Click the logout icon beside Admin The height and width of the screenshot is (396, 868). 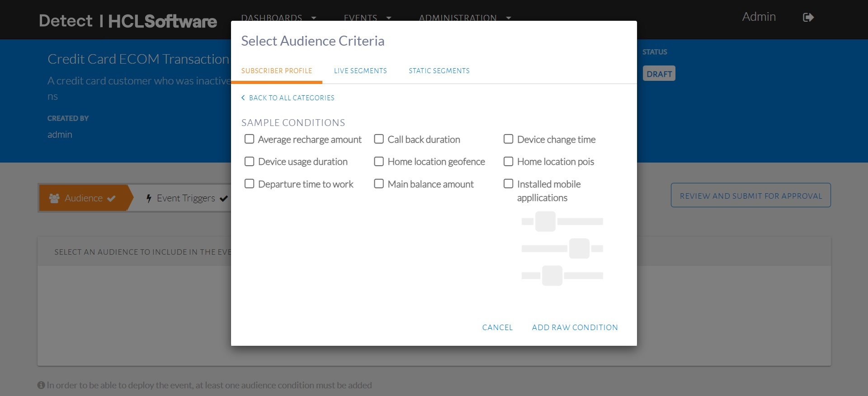(x=808, y=17)
